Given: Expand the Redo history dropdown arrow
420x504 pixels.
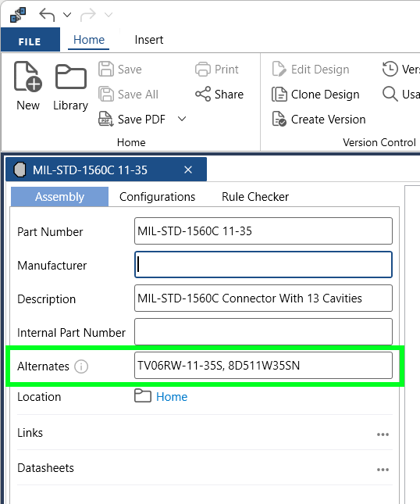Looking at the screenshot, I should [x=109, y=15].
